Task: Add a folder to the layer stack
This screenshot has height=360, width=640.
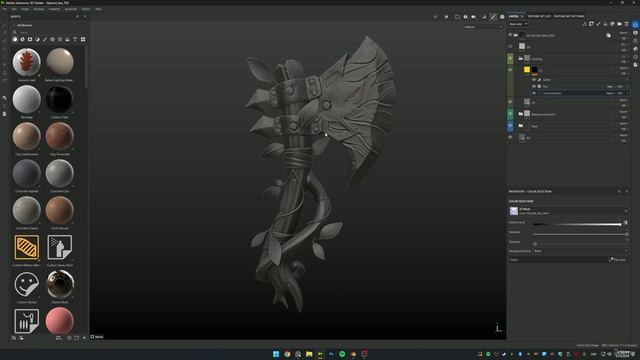Action: click(619, 24)
